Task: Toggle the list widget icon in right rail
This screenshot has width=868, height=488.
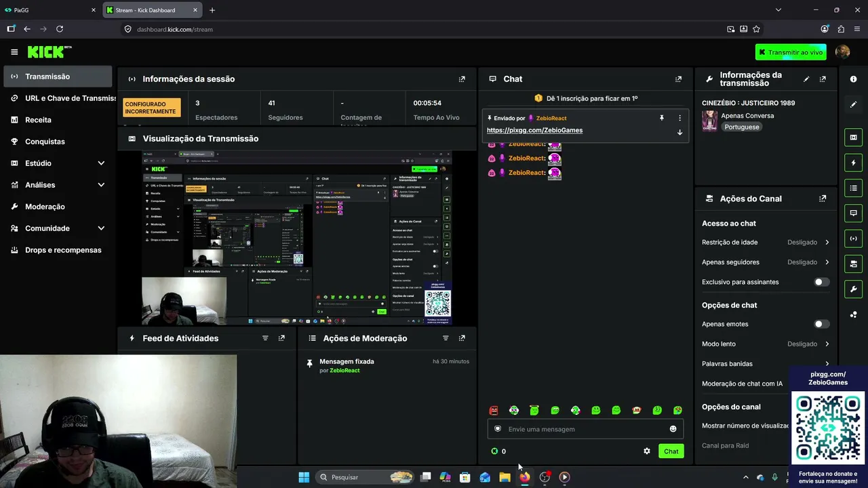Action: 853,188
